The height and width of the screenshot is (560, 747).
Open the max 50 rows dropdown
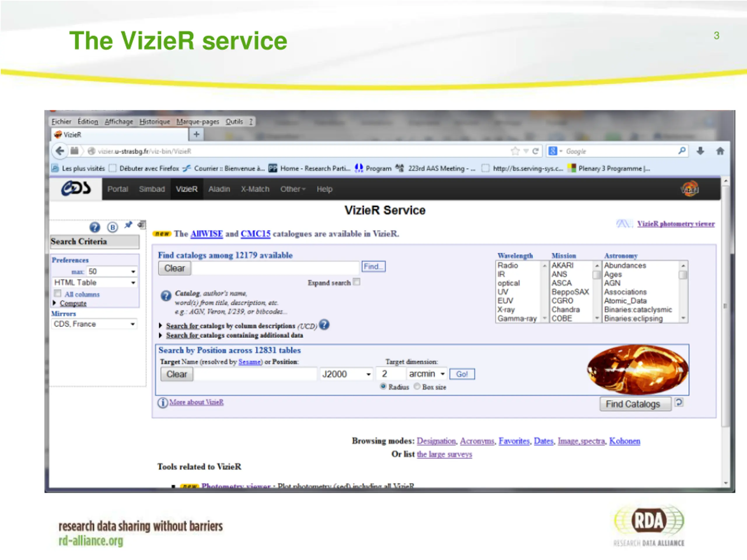pos(112,271)
